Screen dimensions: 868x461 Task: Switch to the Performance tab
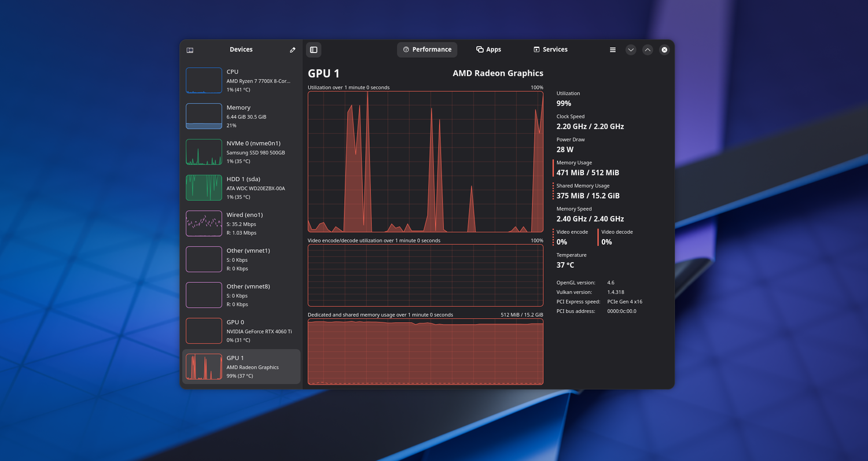click(427, 50)
